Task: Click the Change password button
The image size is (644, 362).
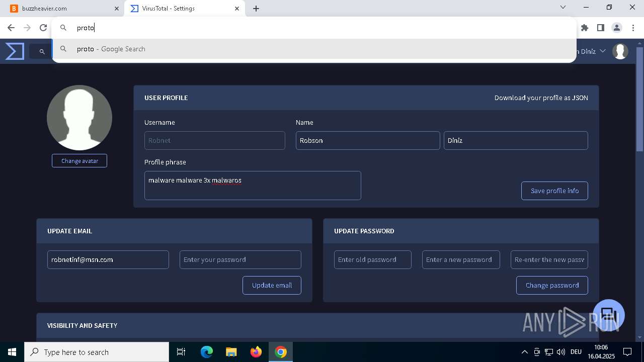Action: pyautogui.click(x=552, y=285)
